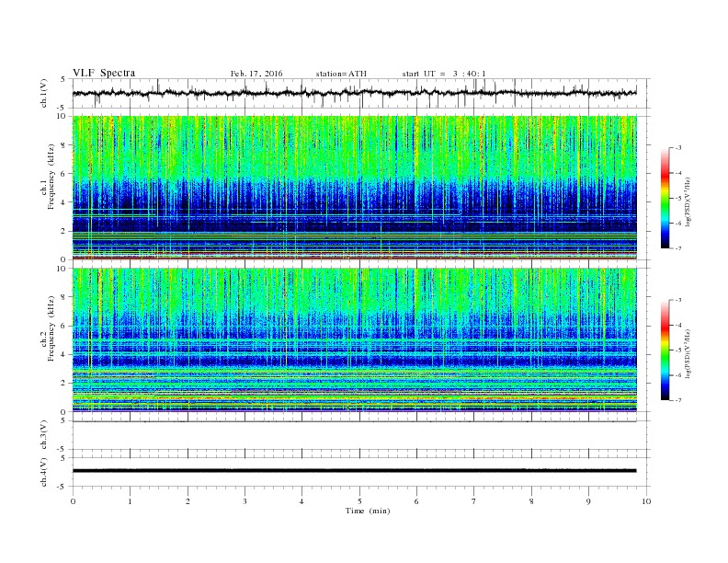This screenshot has width=728, height=563.
Task: Click time axis tick label "0"
Action: [73, 501]
